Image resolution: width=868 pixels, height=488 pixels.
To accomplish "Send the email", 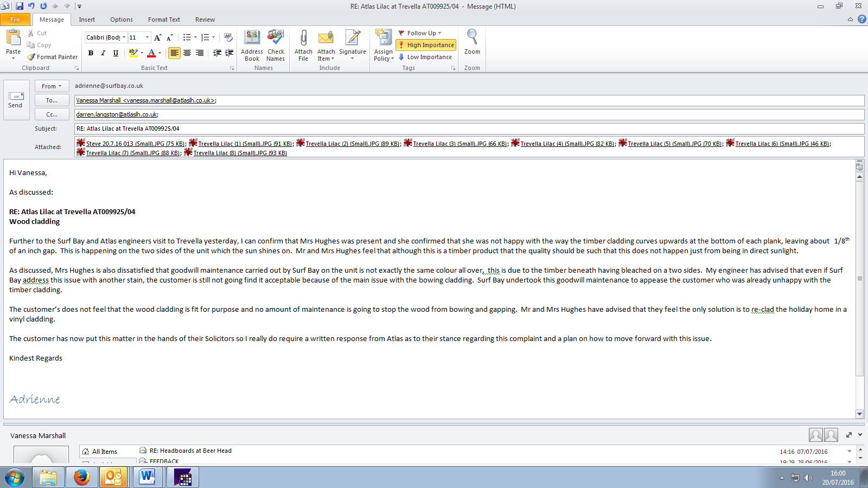I will pos(15,100).
